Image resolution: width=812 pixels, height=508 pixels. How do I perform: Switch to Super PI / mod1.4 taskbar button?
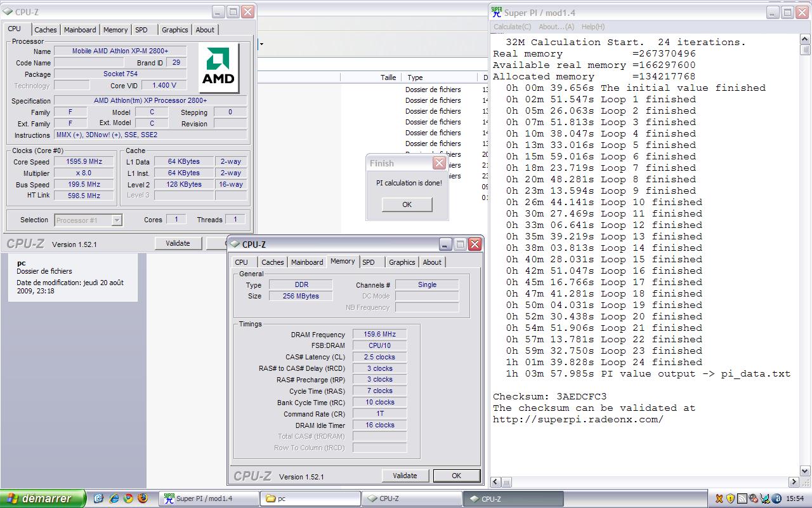[209, 498]
